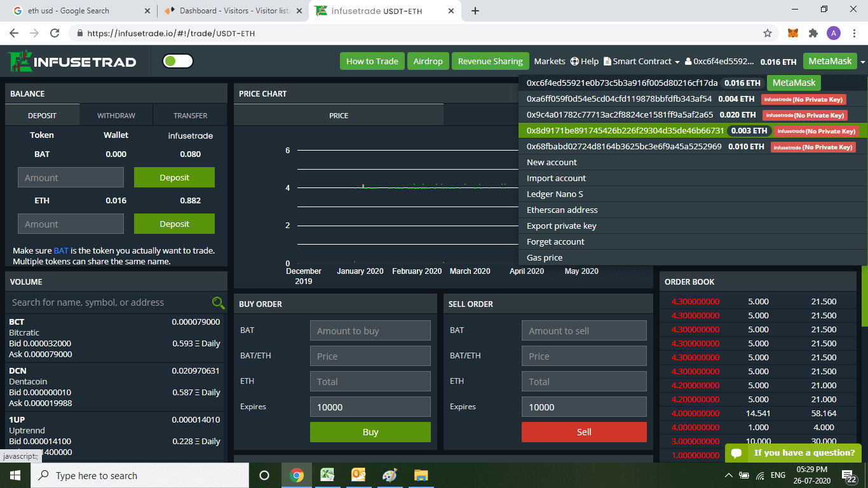Viewport: 868px width, 488px height.
Task: Bookmark this page with the star icon
Action: (x=768, y=33)
